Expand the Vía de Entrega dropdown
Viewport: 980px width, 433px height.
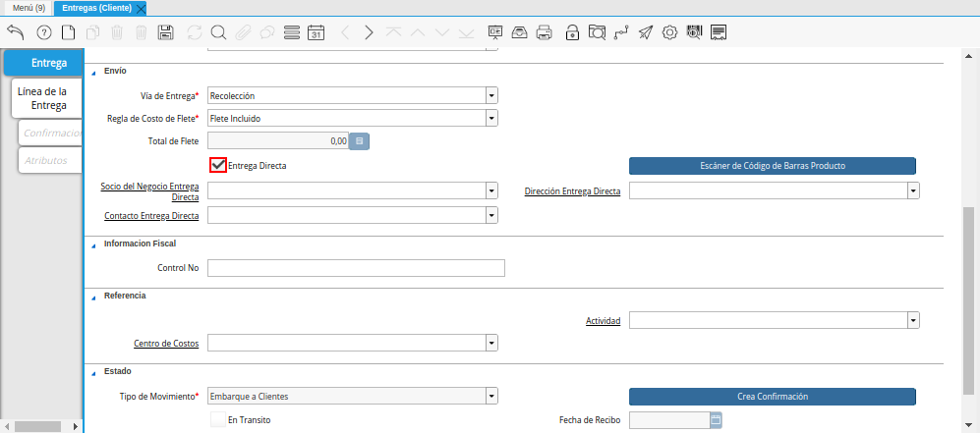(491, 95)
